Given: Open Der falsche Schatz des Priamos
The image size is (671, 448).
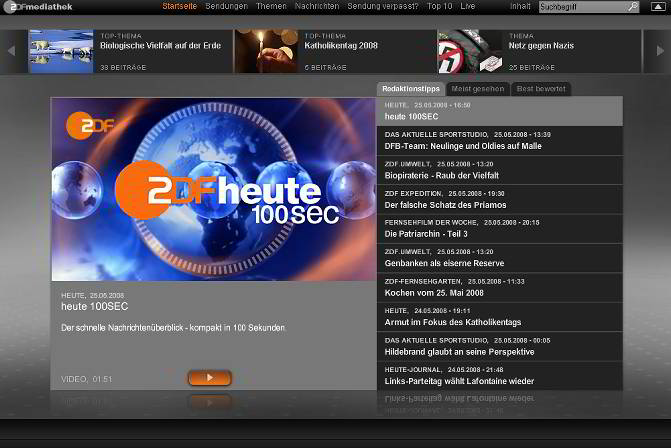Looking at the screenshot, I should tap(445, 205).
